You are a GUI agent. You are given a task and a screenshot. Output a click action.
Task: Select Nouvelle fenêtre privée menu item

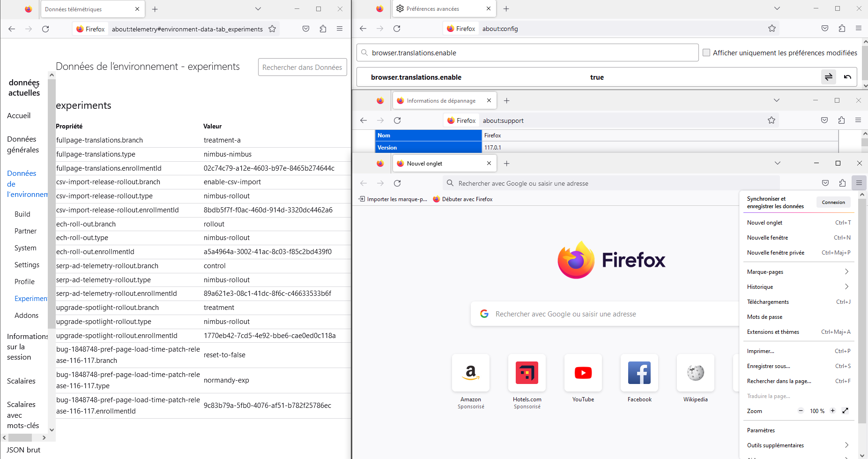pyautogui.click(x=798, y=253)
